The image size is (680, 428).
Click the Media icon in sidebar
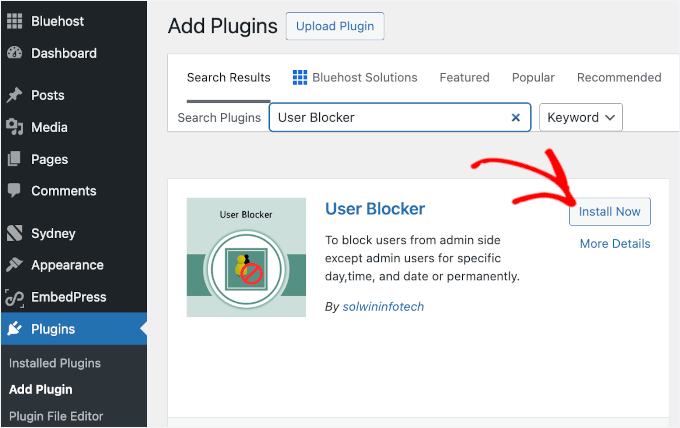click(14, 127)
